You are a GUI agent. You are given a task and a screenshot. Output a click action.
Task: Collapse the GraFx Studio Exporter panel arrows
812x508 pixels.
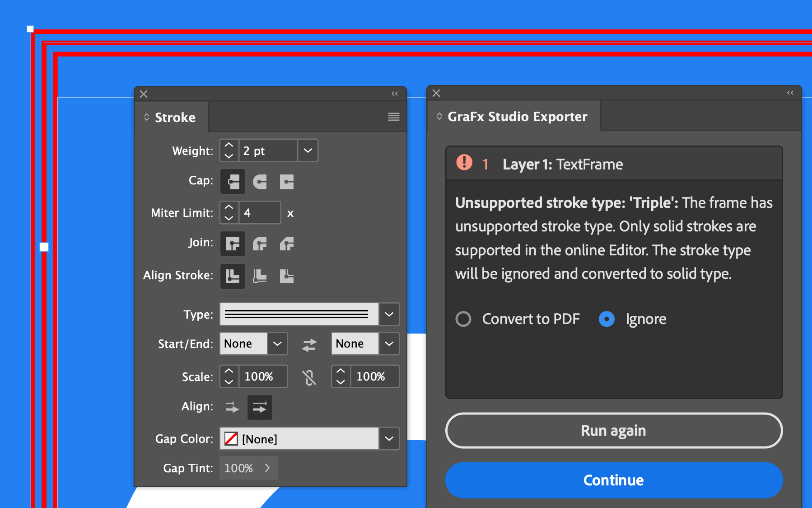(x=790, y=93)
